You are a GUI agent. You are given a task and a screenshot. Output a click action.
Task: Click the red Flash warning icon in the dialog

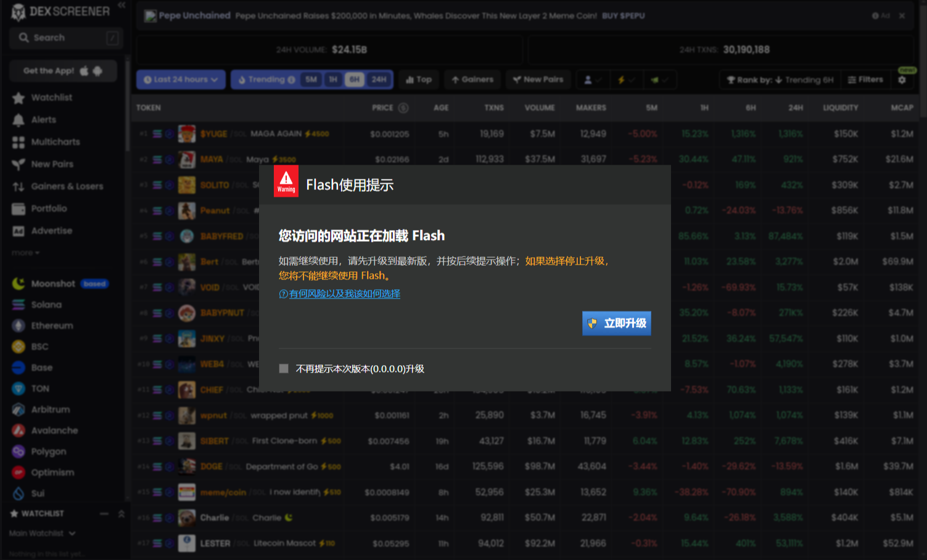click(x=286, y=181)
